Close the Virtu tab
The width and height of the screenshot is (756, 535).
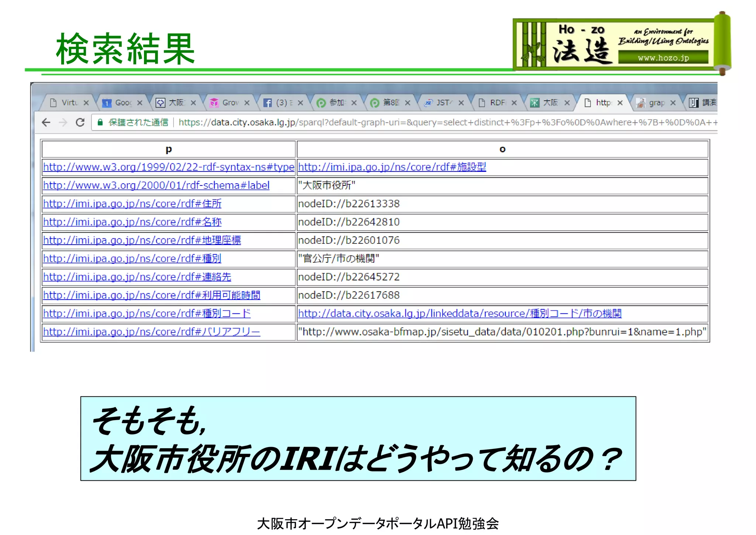[x=86, y=103]
